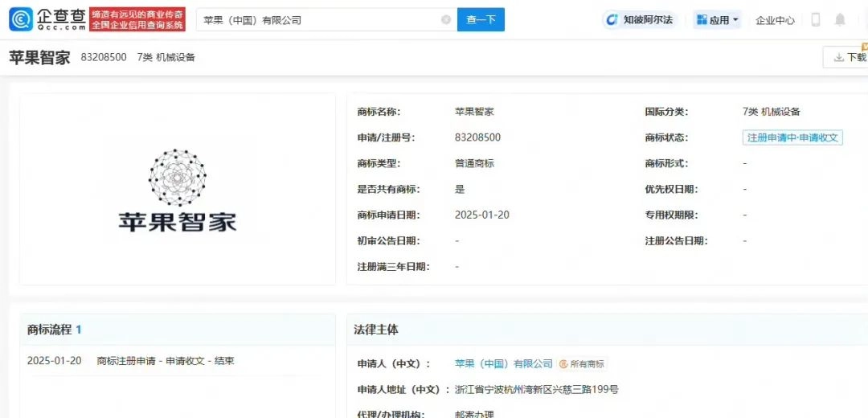Click the 苹果智家 trademark logo image
Screen dimensions: 868x418
click(x=177, y=190)
